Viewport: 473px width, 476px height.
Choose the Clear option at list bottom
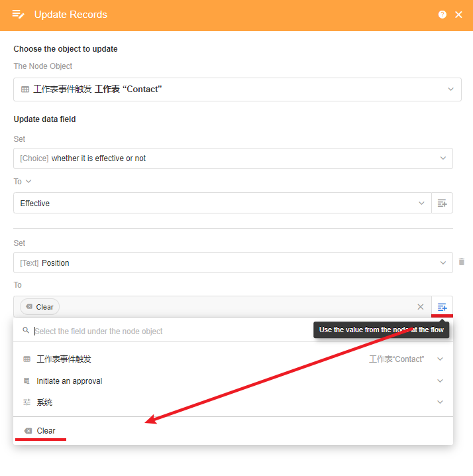[46, 431]
